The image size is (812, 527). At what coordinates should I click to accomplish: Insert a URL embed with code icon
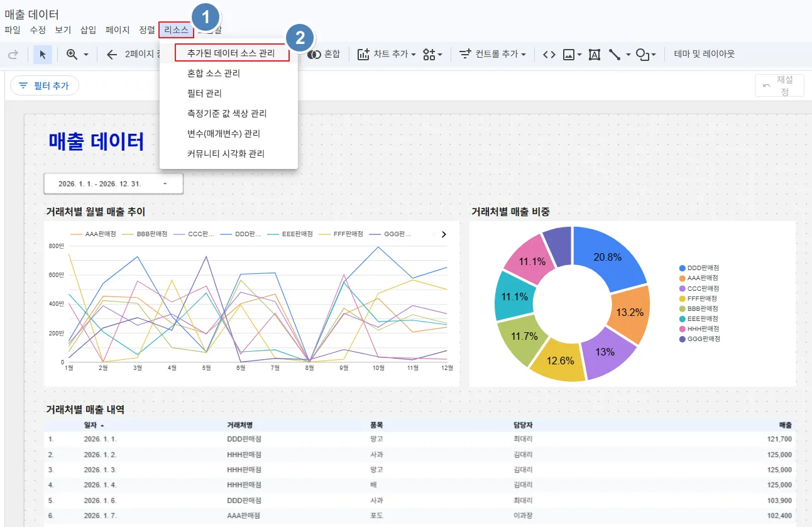click(x=549, y=55)
